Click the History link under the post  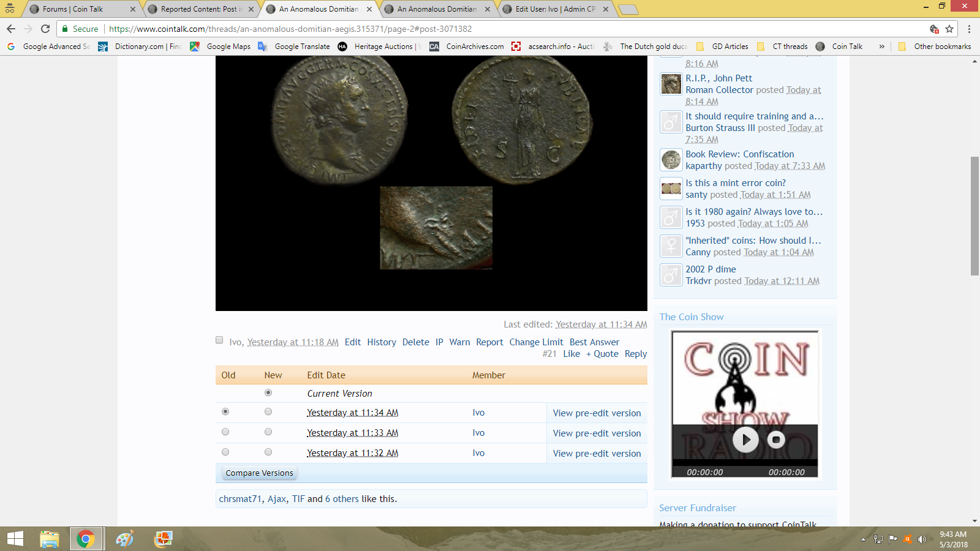click(382, 342)
